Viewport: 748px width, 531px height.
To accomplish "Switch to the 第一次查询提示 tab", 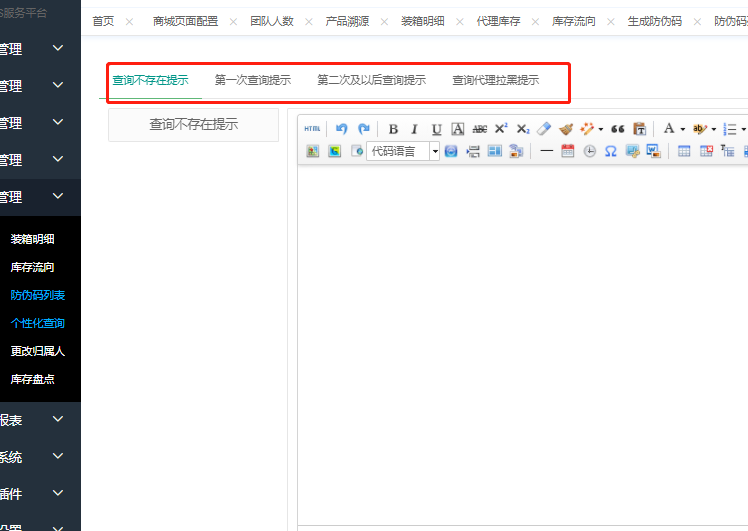I will coord(253,80).
